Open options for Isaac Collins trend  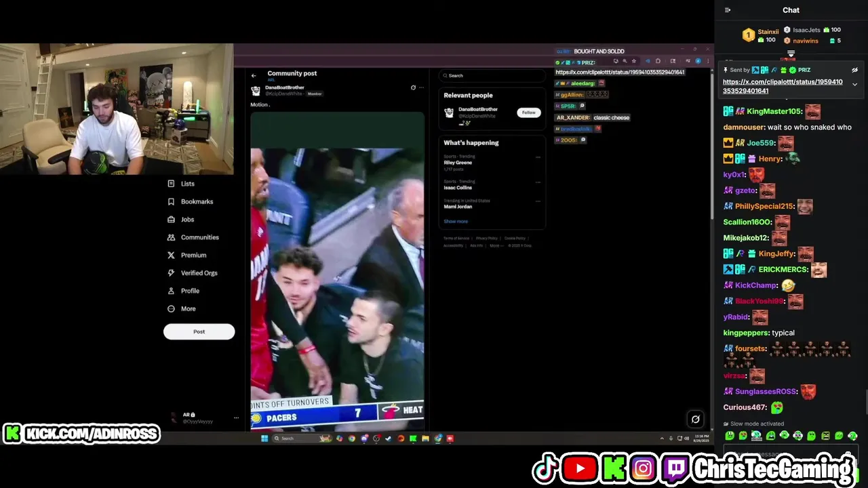(538, 182)
